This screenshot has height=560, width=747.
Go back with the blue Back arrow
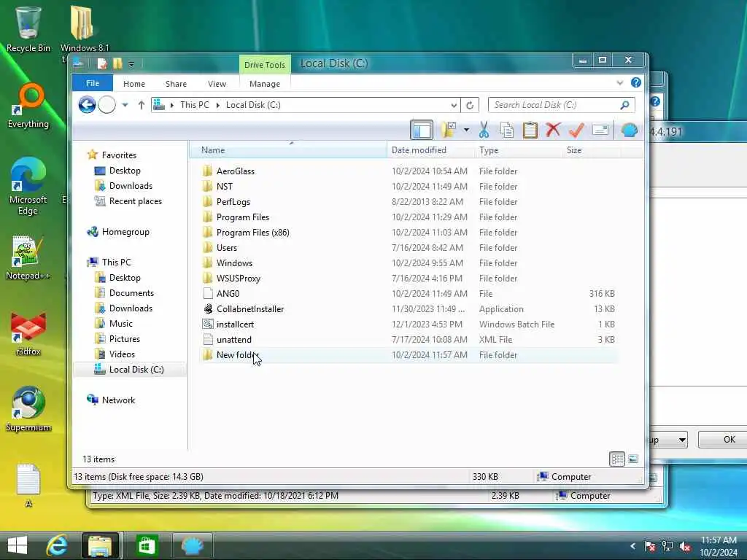(87, 105)
